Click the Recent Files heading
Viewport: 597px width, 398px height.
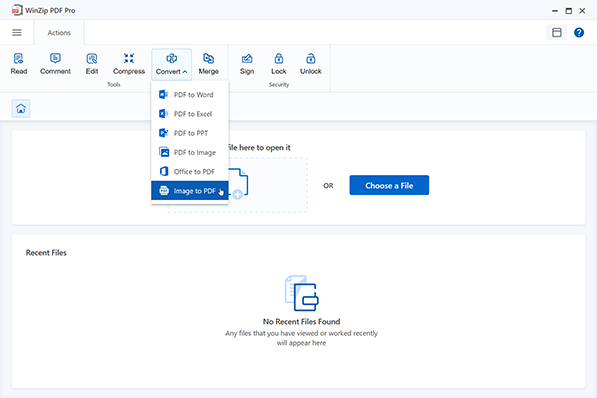(x=46, y=253)
